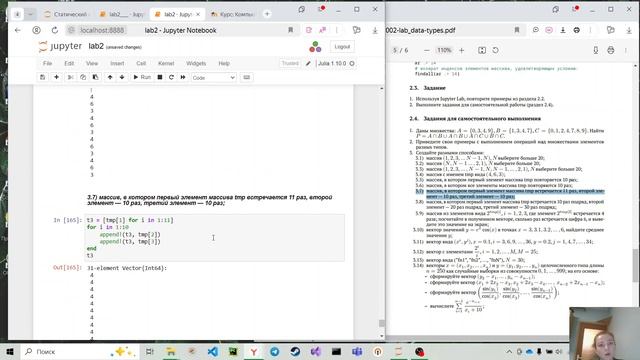Open File Explorer from the taskbar
640x360 pixels.
171,351
